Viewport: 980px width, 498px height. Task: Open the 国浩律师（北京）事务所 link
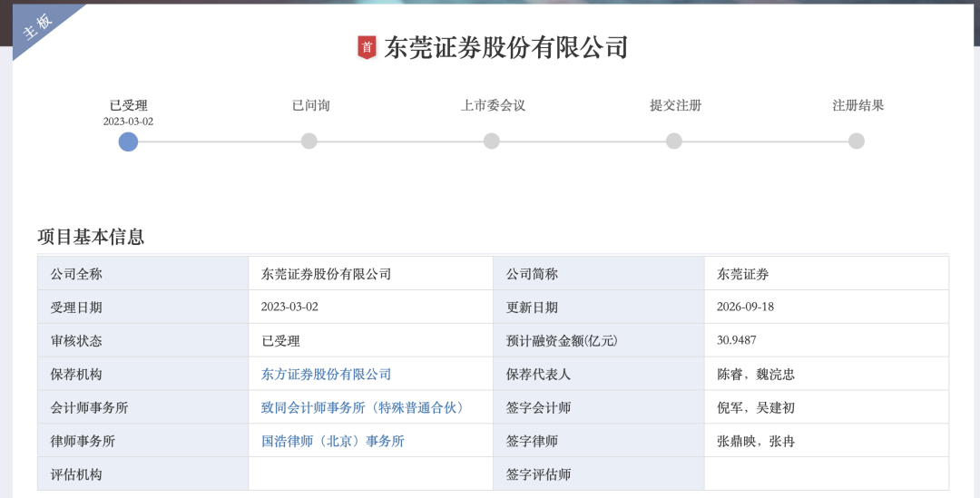click(332, 441)
